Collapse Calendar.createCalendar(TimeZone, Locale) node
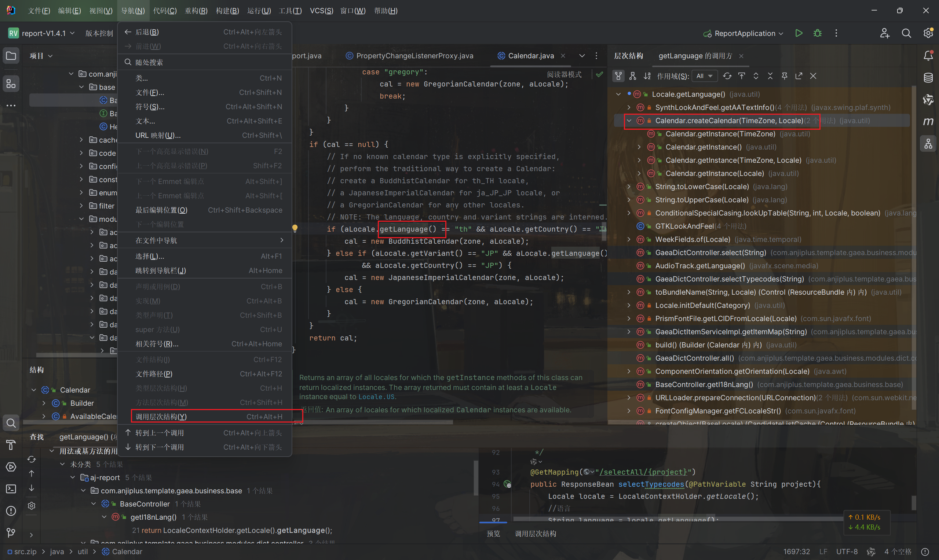This screenshot has height=560, width=939. (x=629, y=121)
